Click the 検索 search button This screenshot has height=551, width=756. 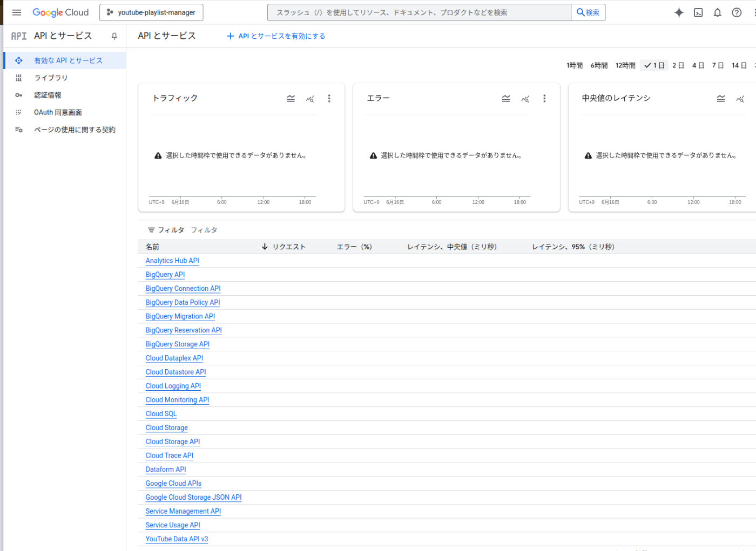[x=588, y=12]
